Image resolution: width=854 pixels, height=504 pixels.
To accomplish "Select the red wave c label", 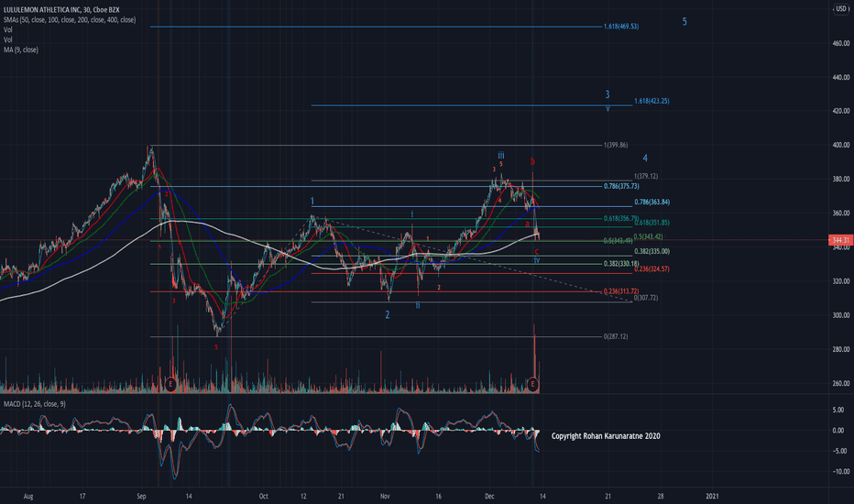I will 536,252.
